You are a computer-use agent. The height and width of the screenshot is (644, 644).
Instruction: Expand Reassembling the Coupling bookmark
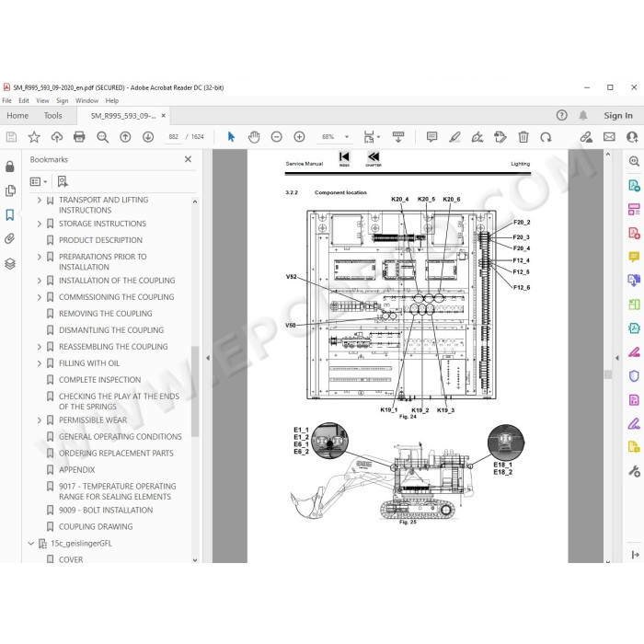coord(39,347)
